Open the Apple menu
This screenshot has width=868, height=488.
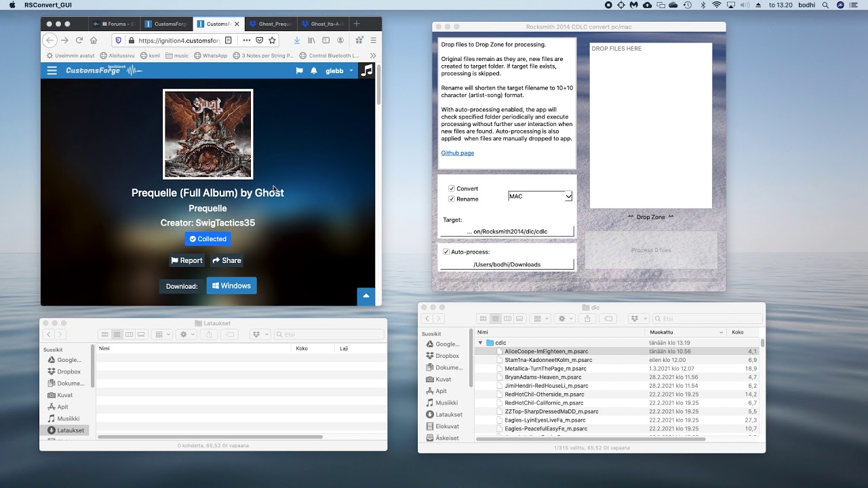[12, 5]
